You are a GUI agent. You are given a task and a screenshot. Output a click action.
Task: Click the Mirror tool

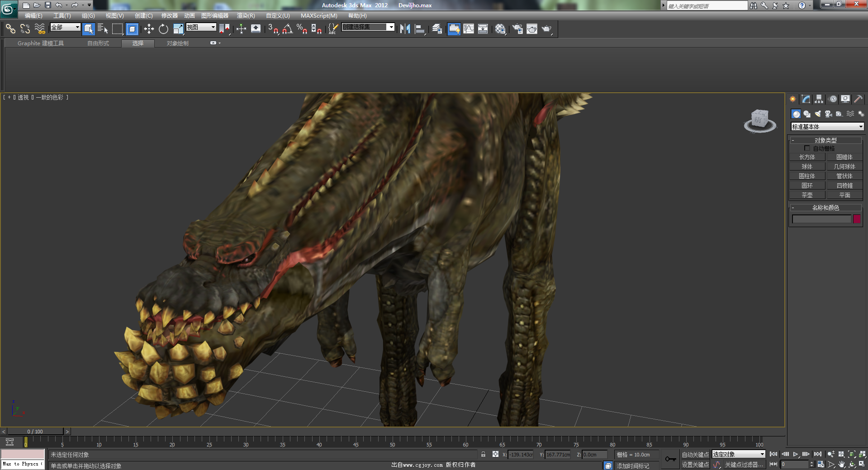tap(405, 29)
